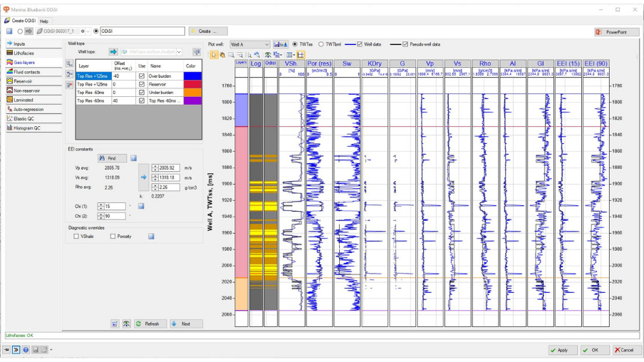Click the pan hand tool in plot toolbar

222,55
